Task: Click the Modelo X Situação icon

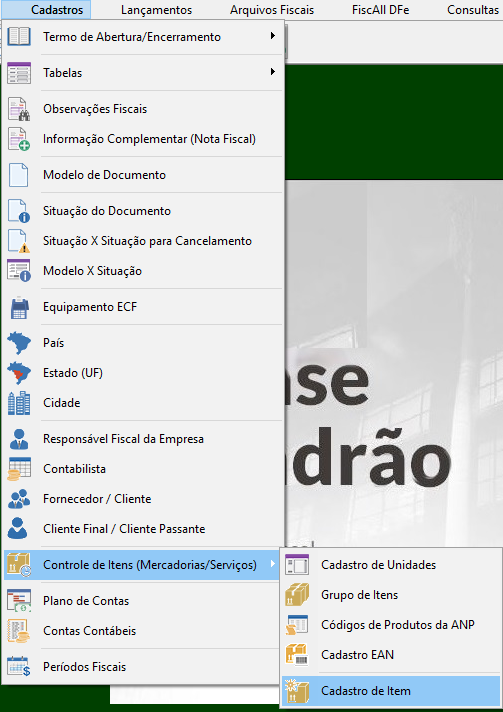Action: [x=19, y=271]
